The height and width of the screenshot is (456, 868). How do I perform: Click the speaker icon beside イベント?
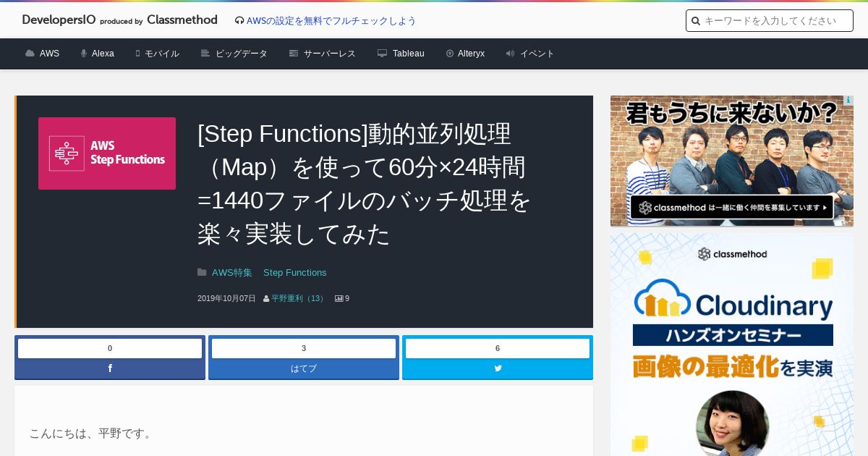[x=510, y=54]
